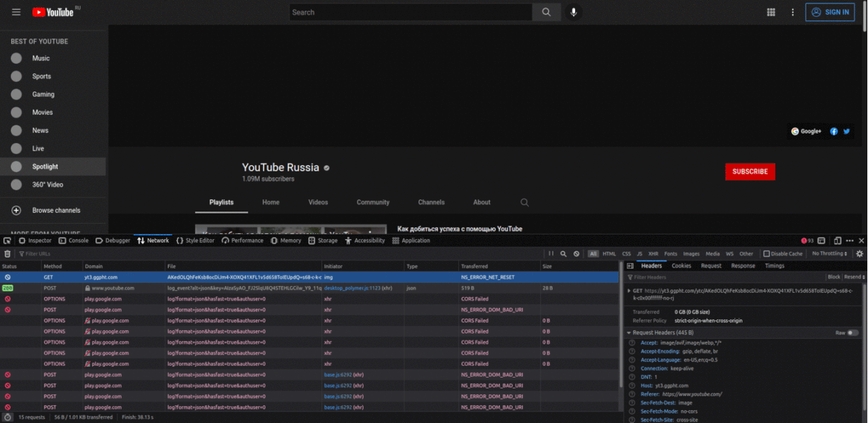This screenshot has height=423, width=868.
Task: Open the Google+ channel link
Action: (806, 132)
